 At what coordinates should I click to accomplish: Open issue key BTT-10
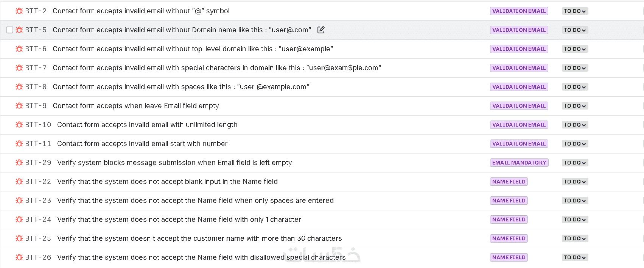38,125
